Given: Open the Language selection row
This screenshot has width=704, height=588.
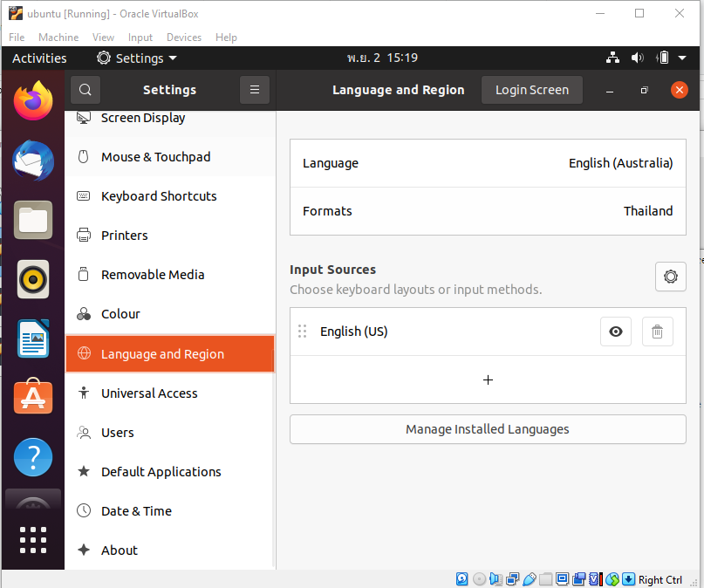Looking at the screenshot, I should 488,163.
